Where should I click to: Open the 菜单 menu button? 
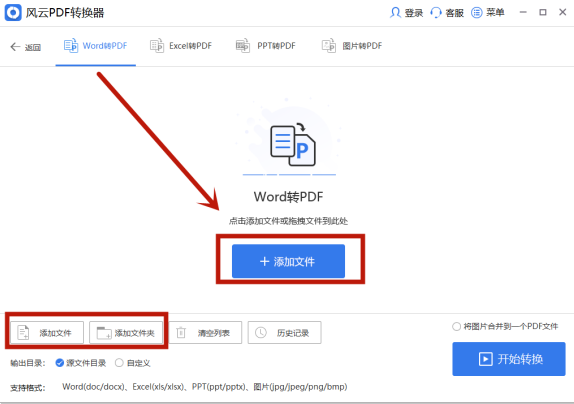pyautogui.click(x=488, y=13)
